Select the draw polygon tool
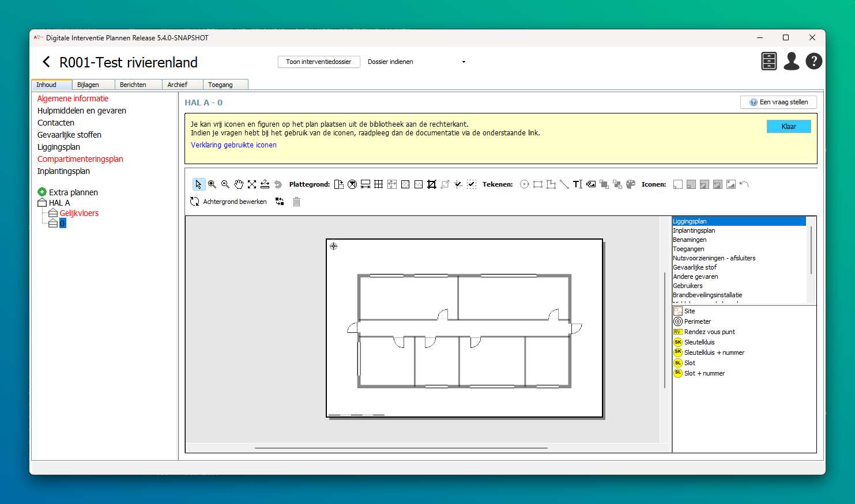The width and height of the screenshot is (855, 504). pos(551,184)
